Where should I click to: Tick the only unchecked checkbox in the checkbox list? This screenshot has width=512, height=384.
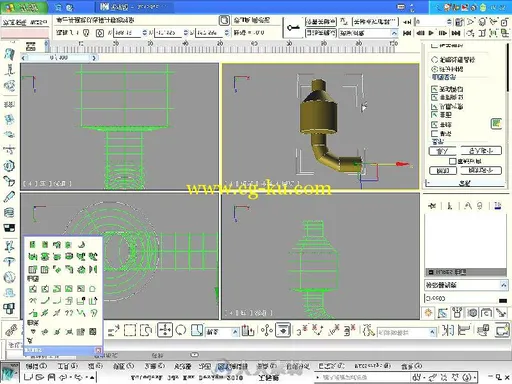tap(434, 134)
